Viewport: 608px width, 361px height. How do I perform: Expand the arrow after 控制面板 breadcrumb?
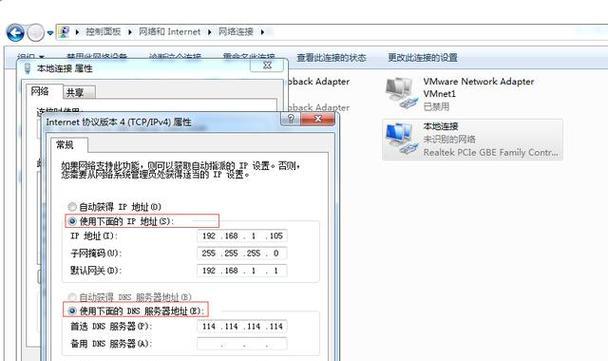(x=130, y=32)
